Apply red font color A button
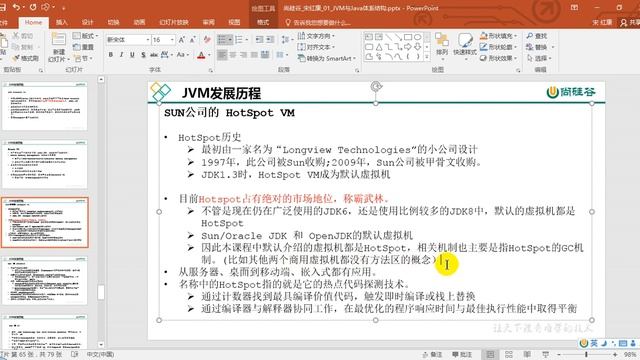Screen dimensions: 640x360 point(201,55)
